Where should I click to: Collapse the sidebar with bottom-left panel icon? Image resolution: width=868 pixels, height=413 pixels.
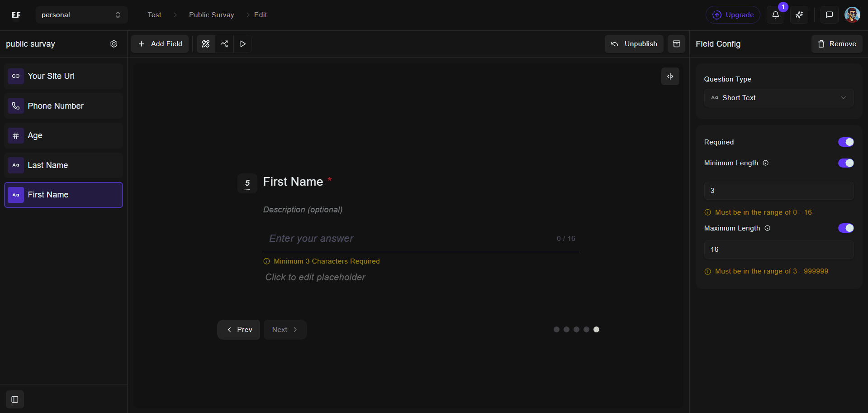[x=15, y=399]
